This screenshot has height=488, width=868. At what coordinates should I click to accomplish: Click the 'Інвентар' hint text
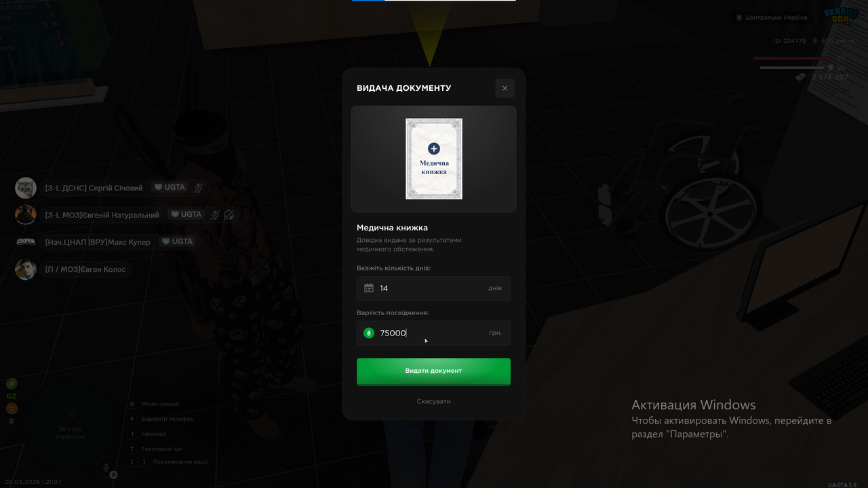pos(154,434)
